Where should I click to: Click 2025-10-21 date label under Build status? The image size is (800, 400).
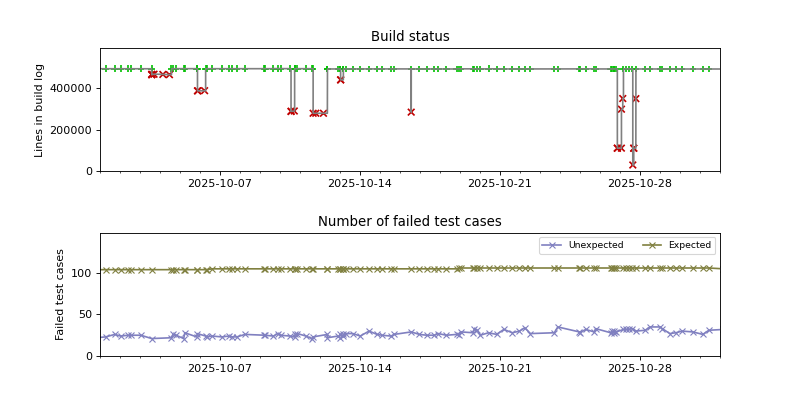(499, 184)
